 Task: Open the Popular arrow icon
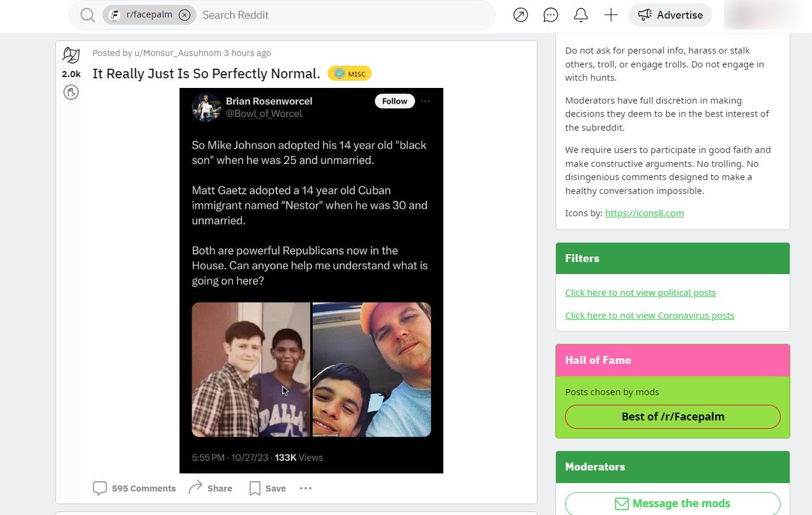coord(520,15)
